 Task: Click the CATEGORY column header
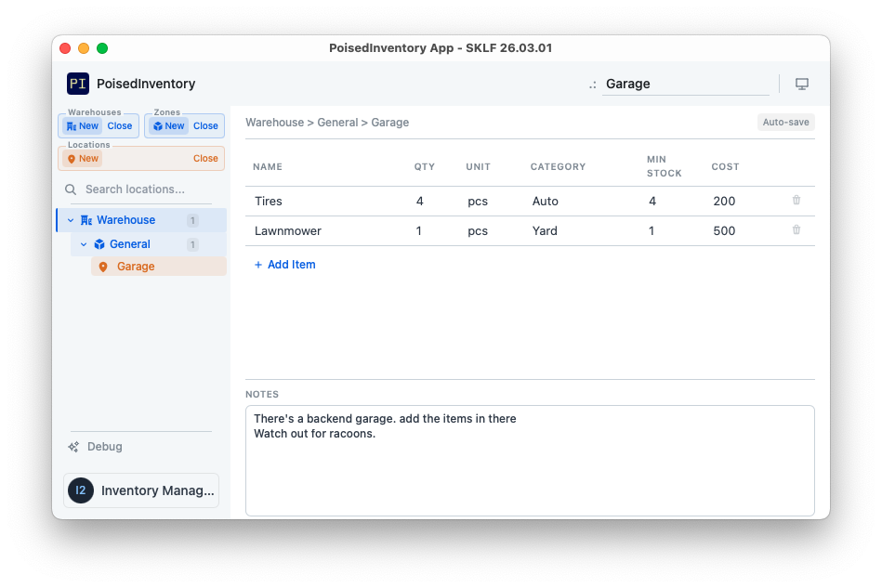[558, 167]
